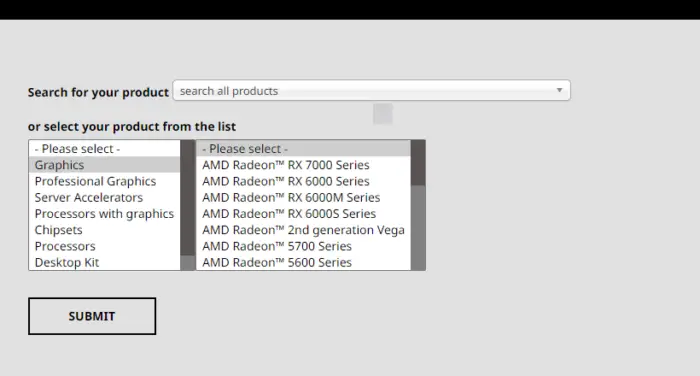Select AMD Radeon RX 6000M Series

pos(303,197)
